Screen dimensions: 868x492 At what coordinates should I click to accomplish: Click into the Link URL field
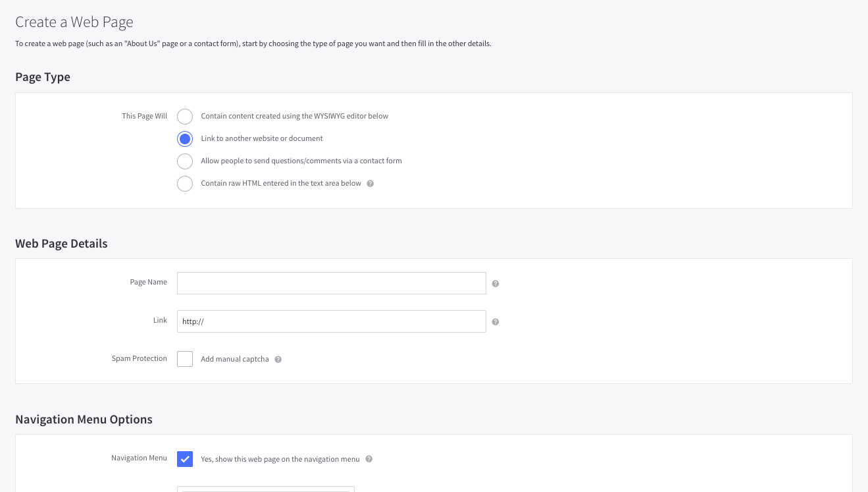332,321
